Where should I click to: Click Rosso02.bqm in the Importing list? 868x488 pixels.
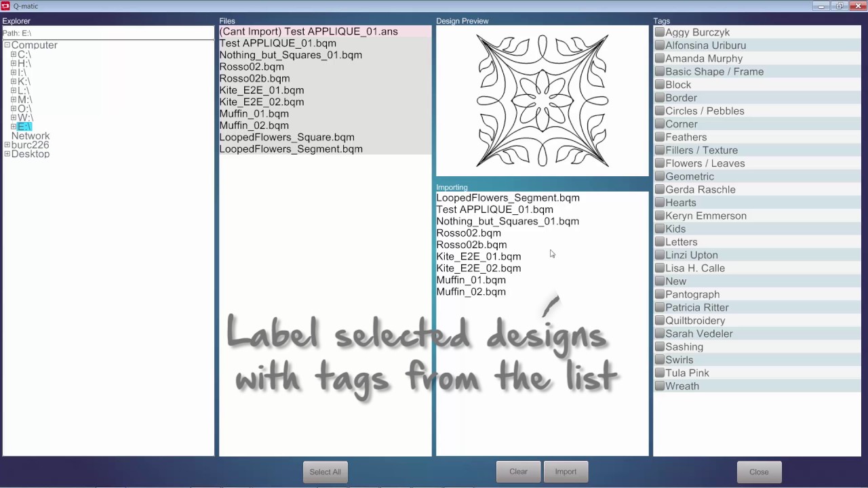pyautogui.click(x=468, y=233)
